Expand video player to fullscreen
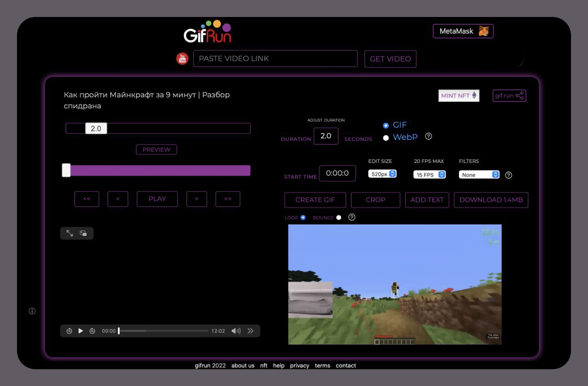Screen dimensions: 588x386 pyautogui.click(x=70, y=233)
